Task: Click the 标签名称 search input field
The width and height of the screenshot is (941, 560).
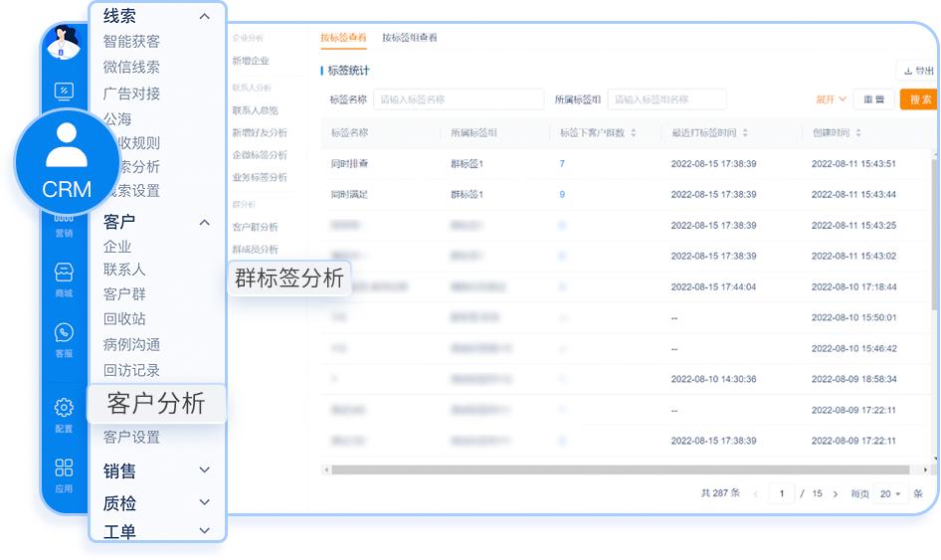Action: tap(458, 99)
